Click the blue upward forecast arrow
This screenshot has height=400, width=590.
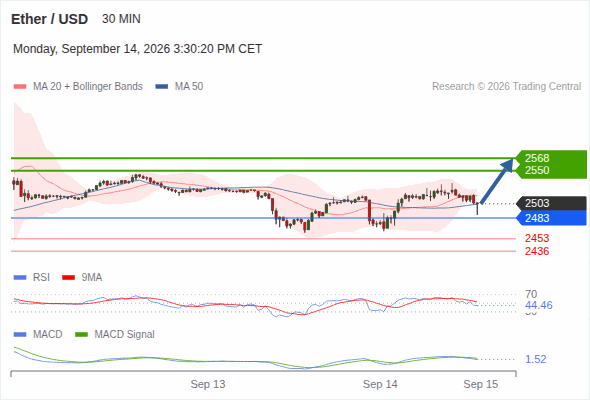pyautogui.click(x=497, y=181)
